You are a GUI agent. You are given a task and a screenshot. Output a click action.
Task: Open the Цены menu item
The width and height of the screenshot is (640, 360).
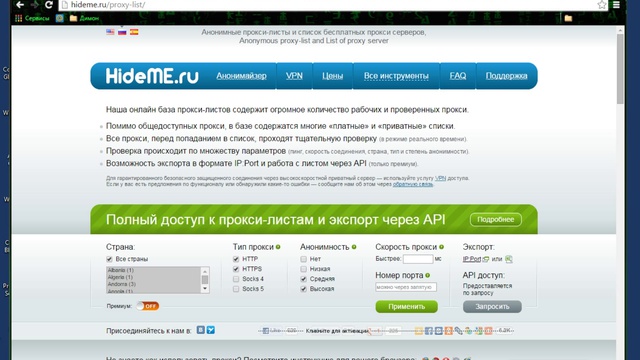coord(332,76)
